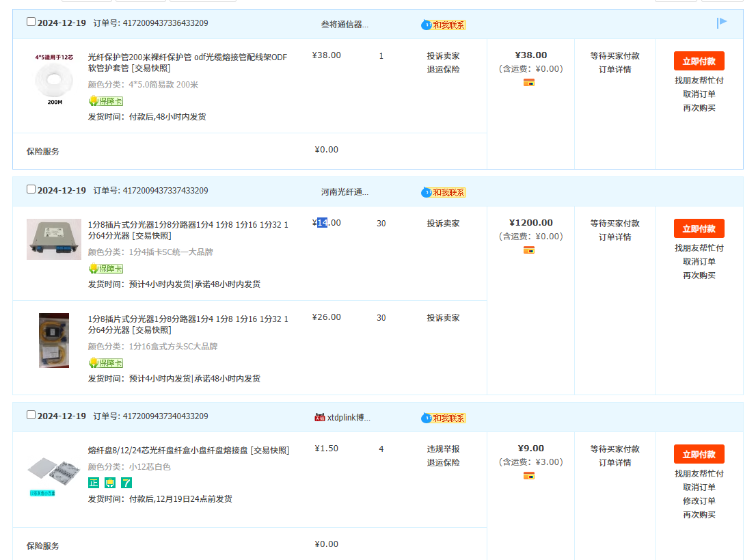Click 修改订单 on the xtdplink order
This screenshot has height=560, width=756.
tap(699, 501)
